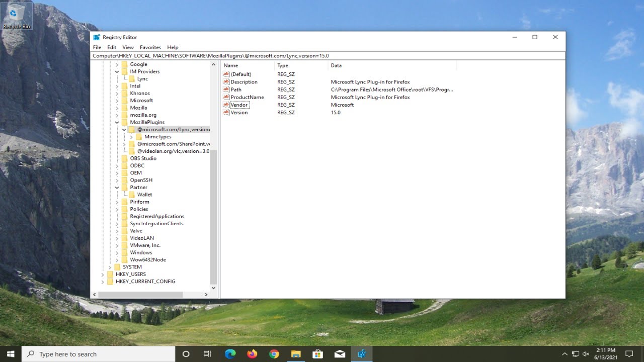Open Task View on the taskbar

point(207,354)
